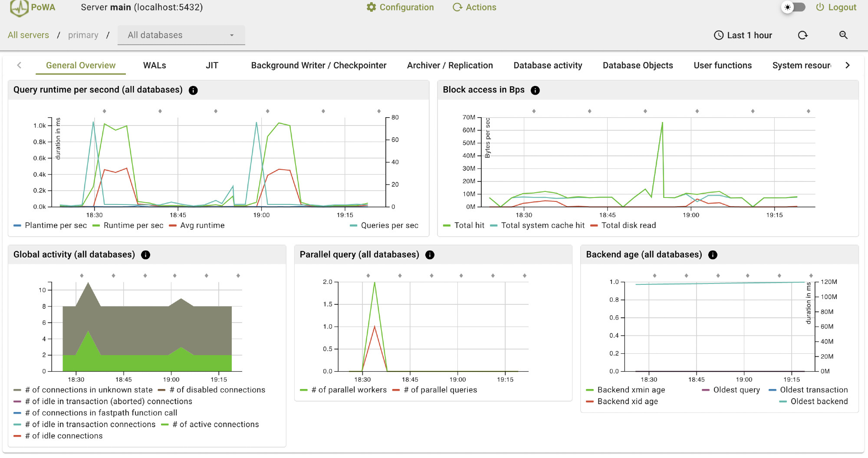Toggle Oldest query legend

[x=731, y=390]
